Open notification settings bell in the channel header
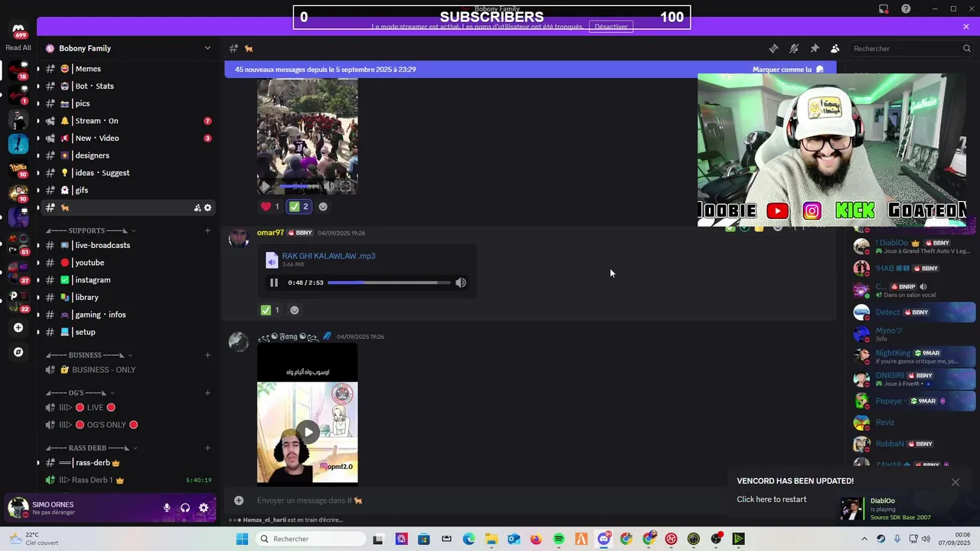 coord(794,48)
